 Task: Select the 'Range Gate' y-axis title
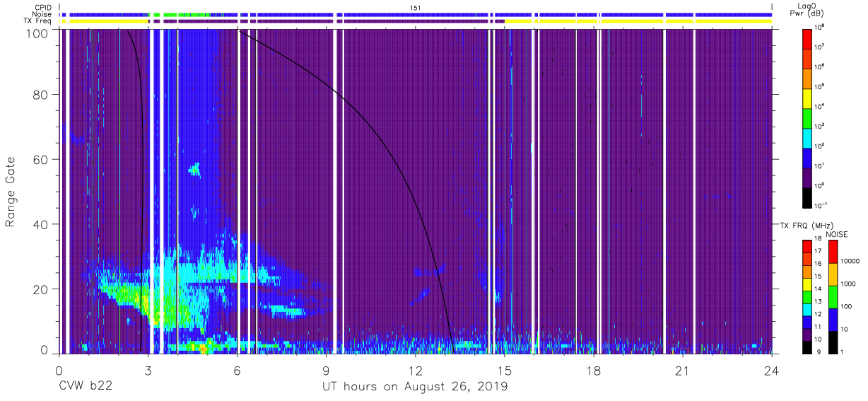pos(11,192)
